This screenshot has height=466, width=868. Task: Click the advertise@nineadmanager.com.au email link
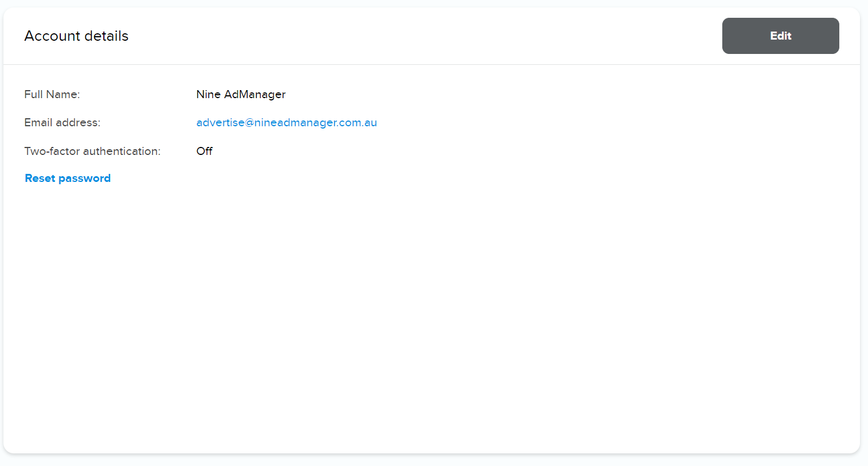pos(286,123)
